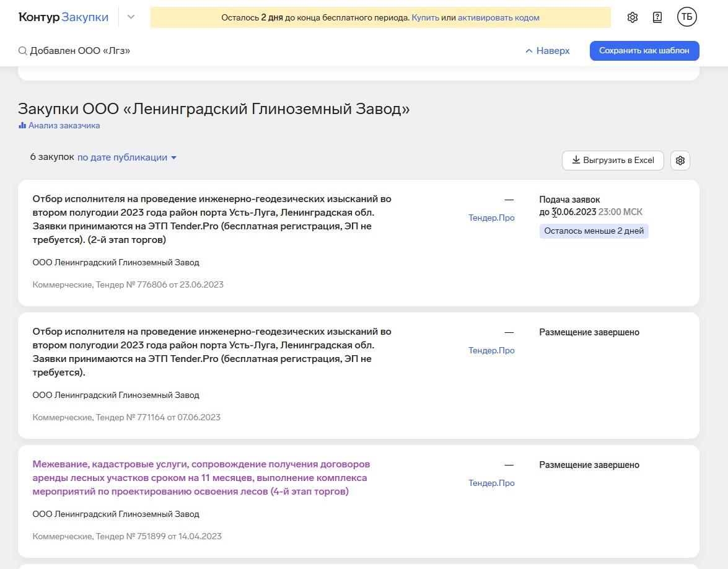The image size is (728, 569).
Task: Follow the активировать кодом link
Action: (498, 17)
